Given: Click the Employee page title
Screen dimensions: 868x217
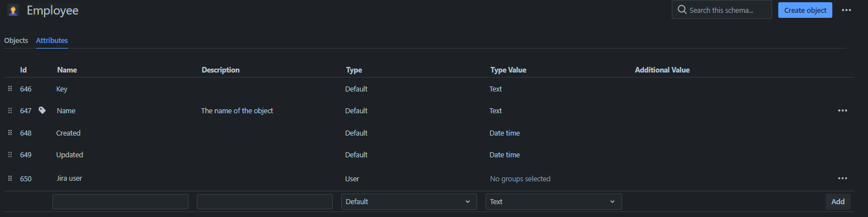Looking at the screenshot, I should [52, 10].
